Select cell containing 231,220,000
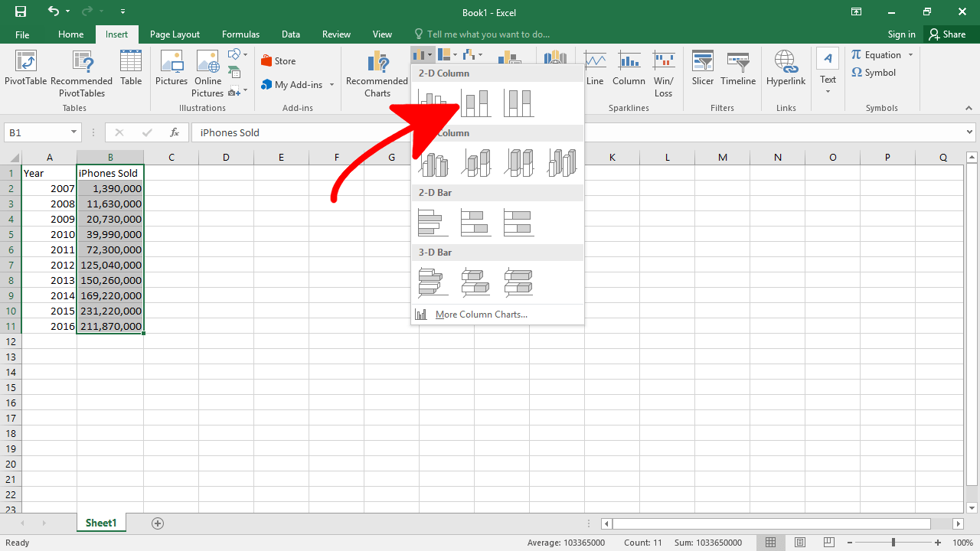The height and width of the screenshot is (551, 980). (110, 311)
